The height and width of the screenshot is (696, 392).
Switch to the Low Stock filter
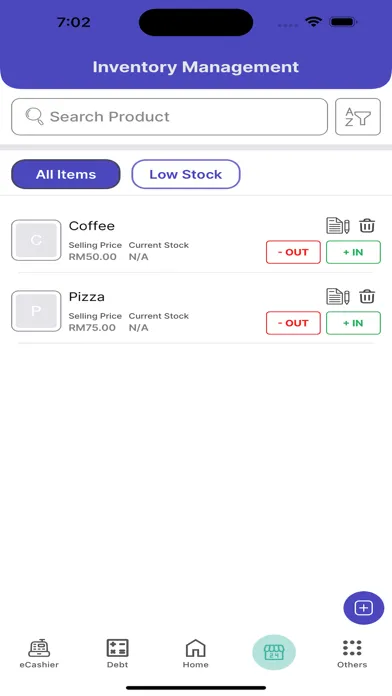186,174
